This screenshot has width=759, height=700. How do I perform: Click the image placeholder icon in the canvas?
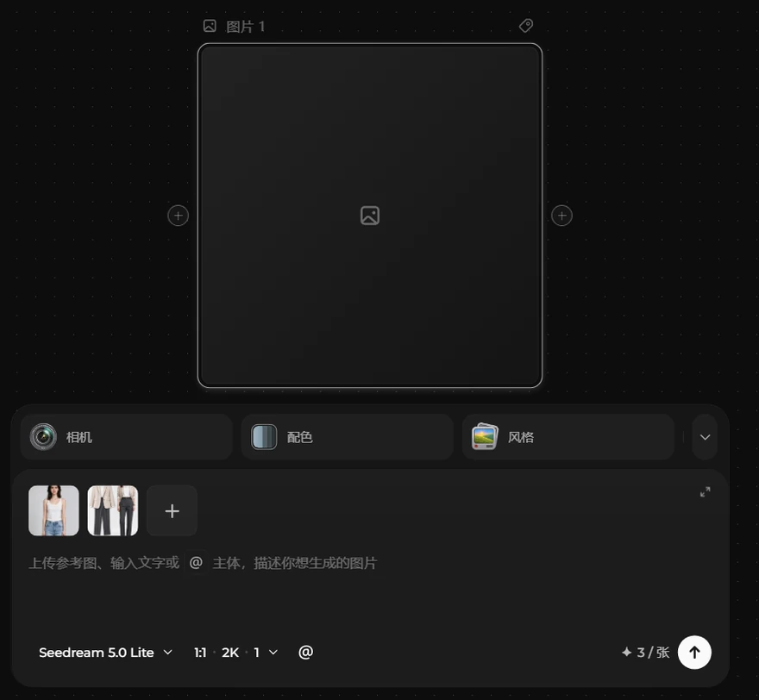[x=370, y=216]
